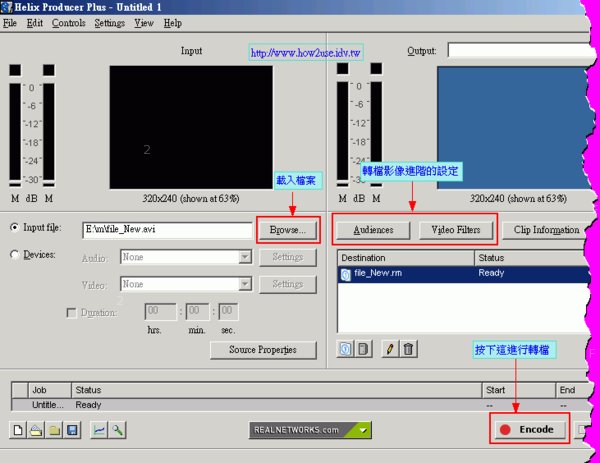Open the Settings menu
The width and height of the screenshot is (600, 463).
tap(109, 22)
